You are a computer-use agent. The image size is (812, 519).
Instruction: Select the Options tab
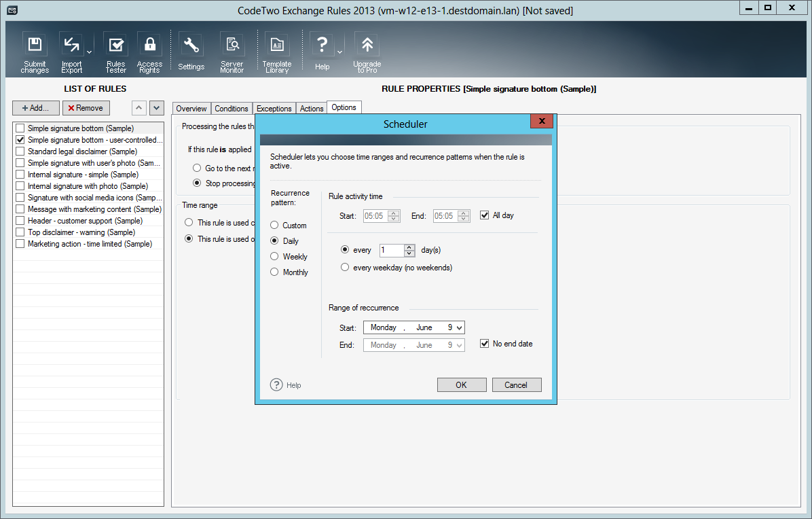click(344, 107)
